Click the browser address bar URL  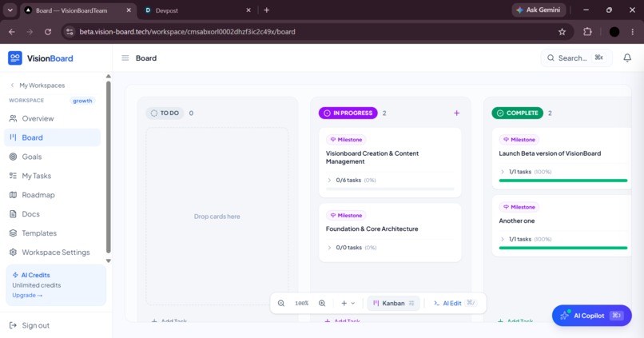187,32
